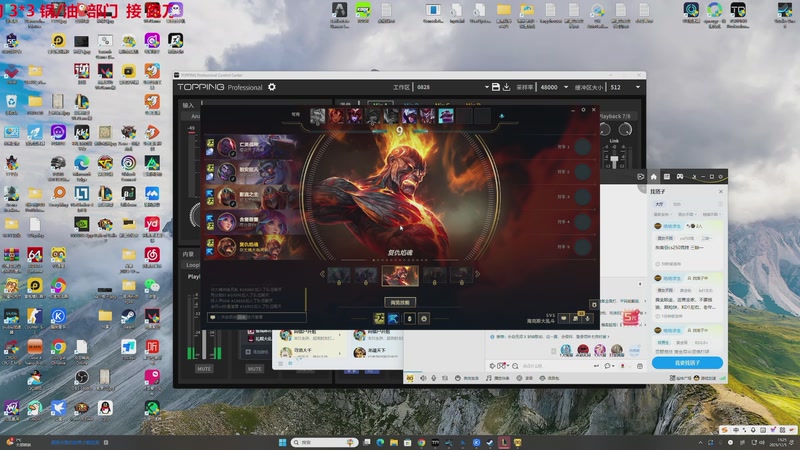Click the button below the skin carousel
800x450 pixels.
click(400, 303)
